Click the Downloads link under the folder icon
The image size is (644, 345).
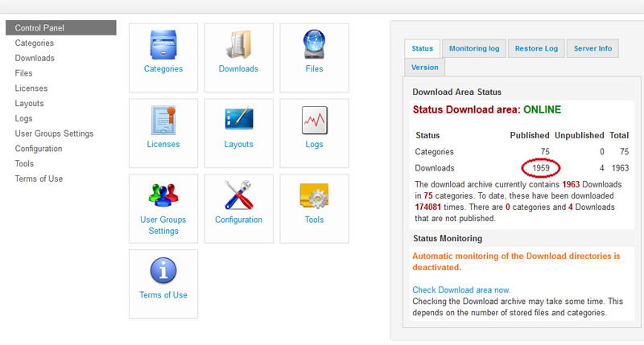coord(238,69)
